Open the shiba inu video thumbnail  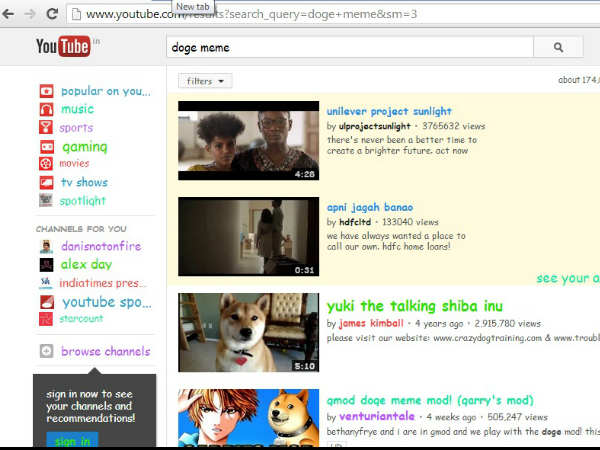point(248,333)
